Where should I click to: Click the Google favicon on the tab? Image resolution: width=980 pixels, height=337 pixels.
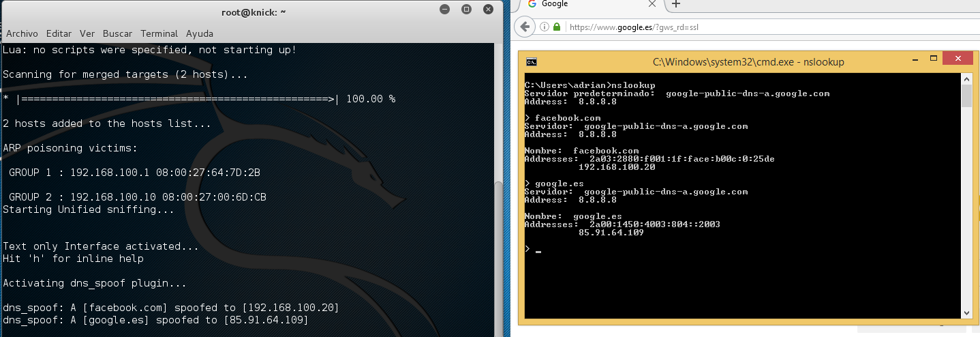532,3
